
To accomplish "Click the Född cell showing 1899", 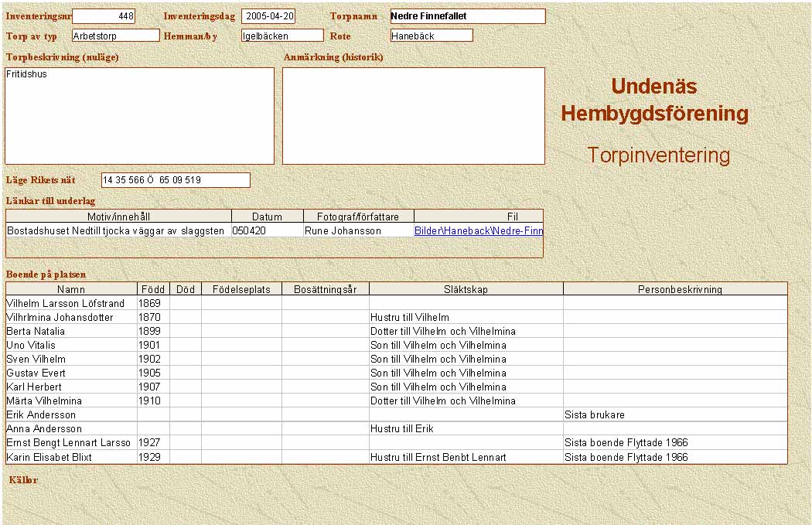I will (153, 331).
